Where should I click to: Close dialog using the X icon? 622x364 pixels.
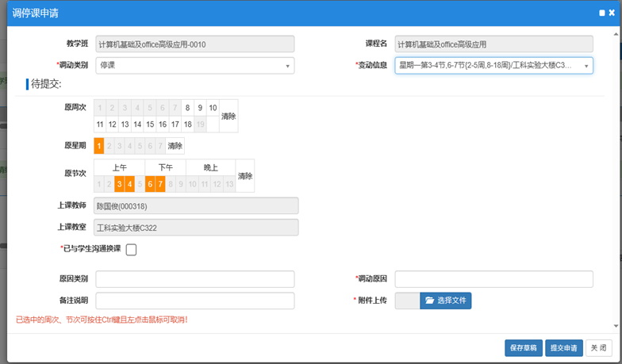pos(612,13)
